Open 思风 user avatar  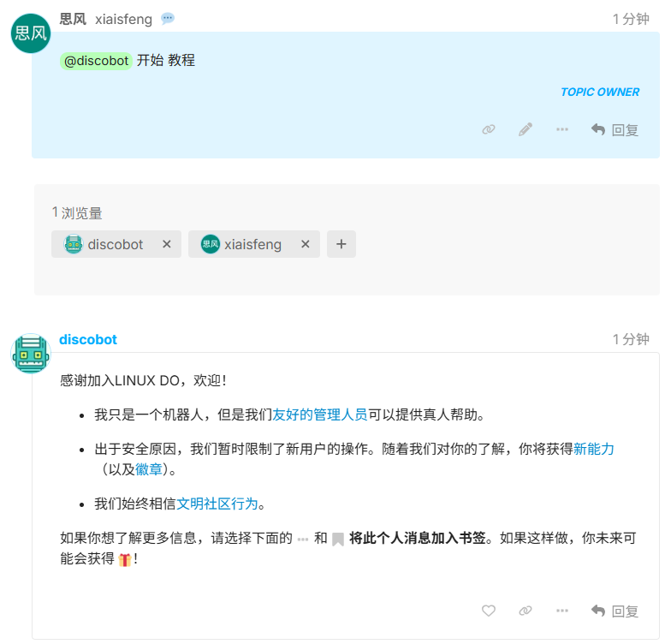31,33
